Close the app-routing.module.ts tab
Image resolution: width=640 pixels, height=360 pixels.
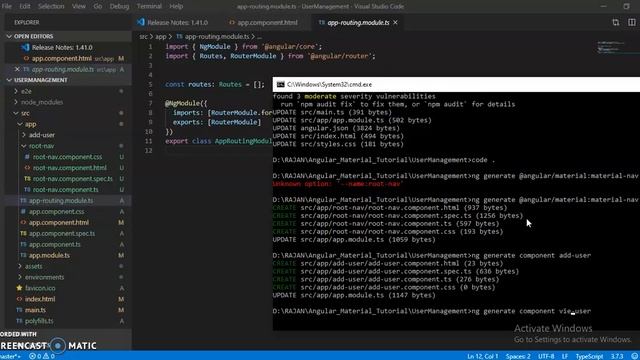(x=396, y=22)
